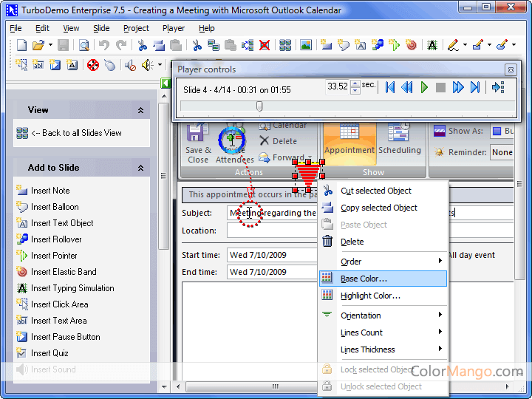
Task: Open the dropdown arrow next to Open icon
Action: (50, 45)
